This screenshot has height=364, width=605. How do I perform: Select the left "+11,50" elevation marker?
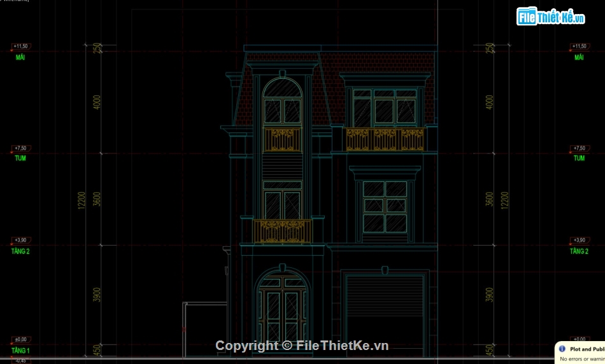[20, 46]
